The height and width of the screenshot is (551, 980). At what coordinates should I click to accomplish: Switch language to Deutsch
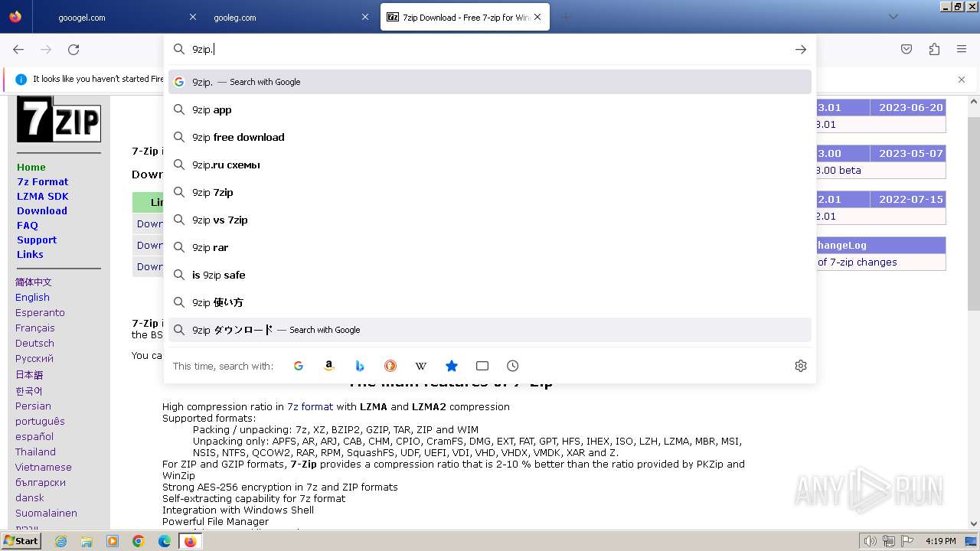[34, 343]
